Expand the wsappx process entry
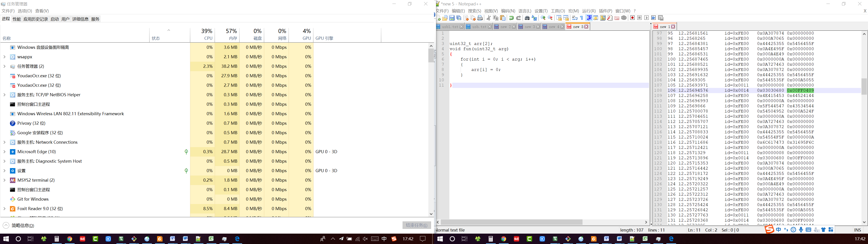Screen dimensions: 868x244 pos(4,57)
